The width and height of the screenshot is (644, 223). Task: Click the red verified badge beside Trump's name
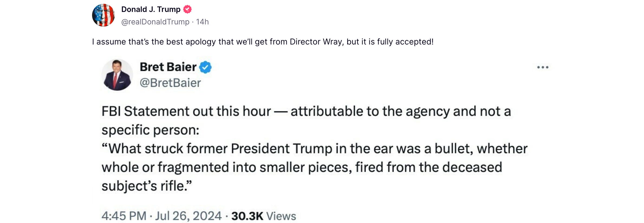(x=187, y=9)
